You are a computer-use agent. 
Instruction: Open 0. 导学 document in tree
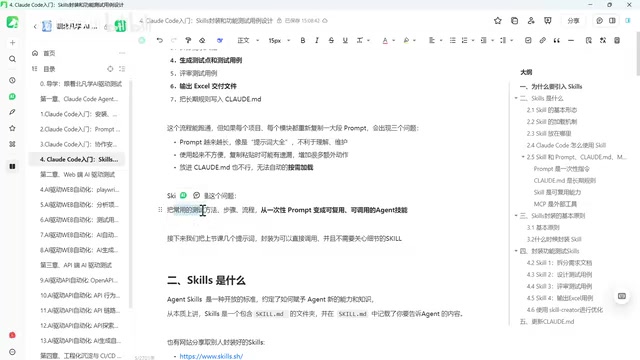coord(81,84)
